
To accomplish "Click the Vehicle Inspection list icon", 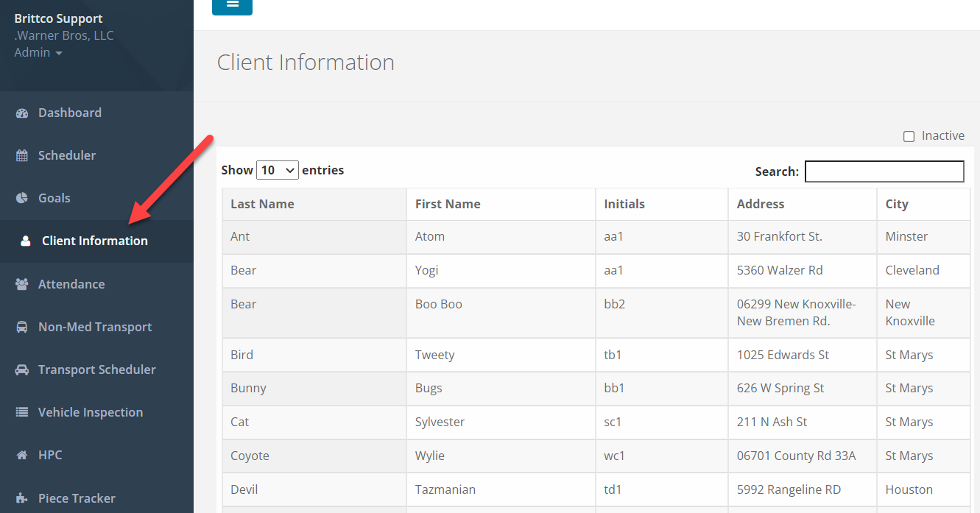I will coord(22,412).
